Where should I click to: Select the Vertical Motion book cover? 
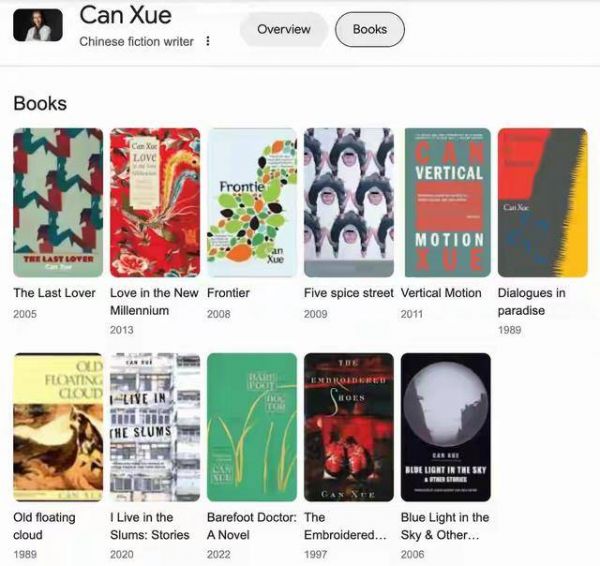pyautogui.click(x=448, y=202)
